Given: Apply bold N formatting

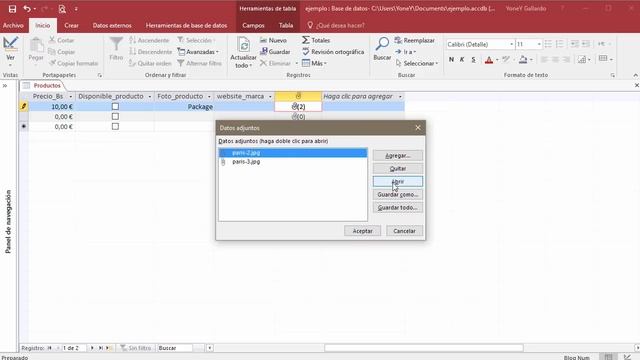Looking at the screenshot, I should coord(451,60).
